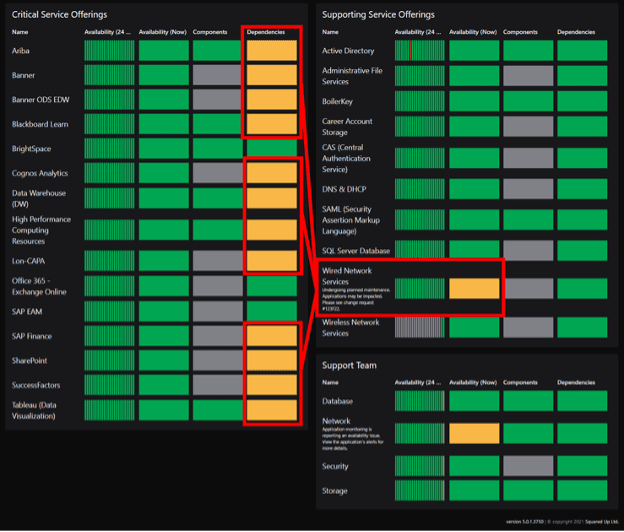Click the SQL Server Database service name
624x532 pixels.
tap(356, 250)
